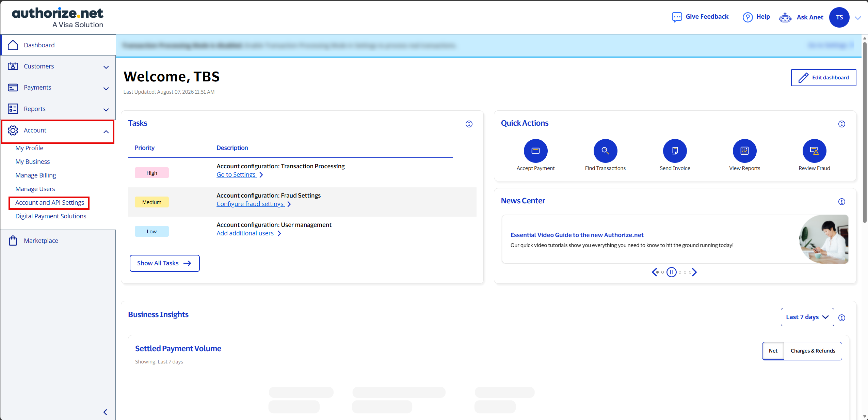Image resolution: width=868 pixels, height=420 pixels.
Task: Open the user profile dropdown arrow
Action: (x=858, y=18)
